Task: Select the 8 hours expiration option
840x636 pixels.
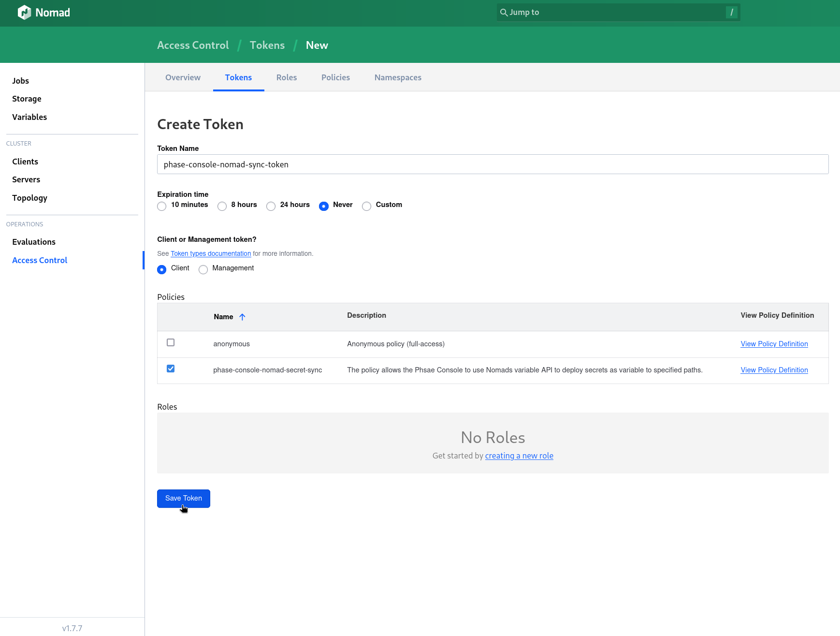Action: 222,206
